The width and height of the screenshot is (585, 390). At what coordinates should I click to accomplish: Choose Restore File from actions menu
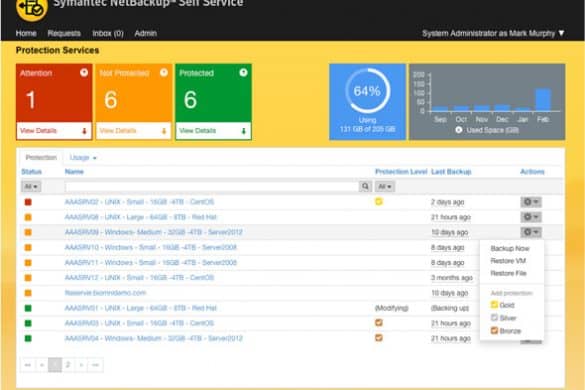click(508, 273)
